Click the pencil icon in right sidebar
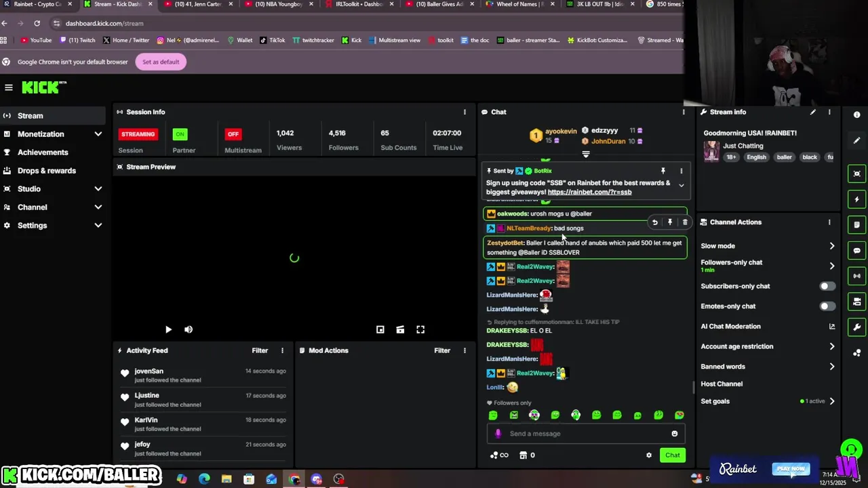Image resolution: width=868 pixels, height=488 pixels. tap(857, 140)
